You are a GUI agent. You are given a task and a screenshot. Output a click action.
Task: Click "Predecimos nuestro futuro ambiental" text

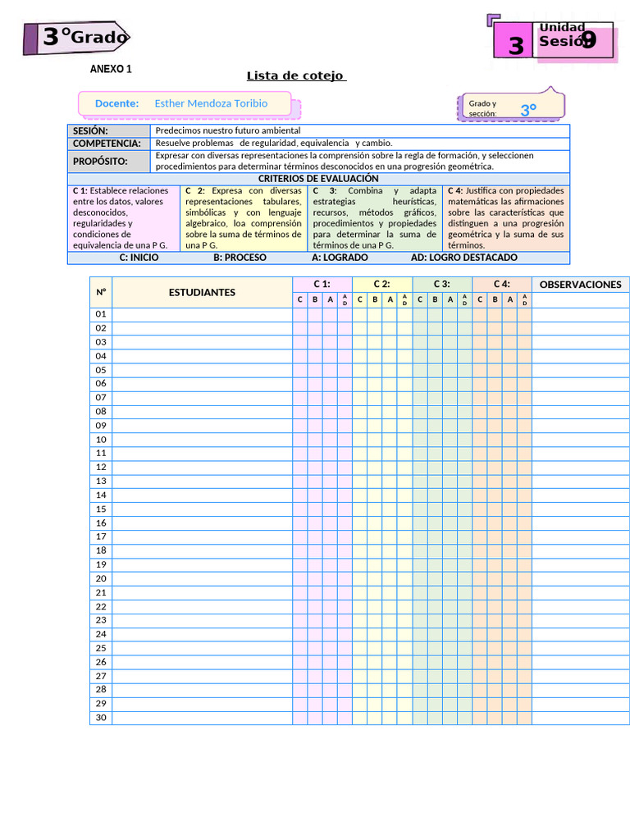[x=228, y=130]
